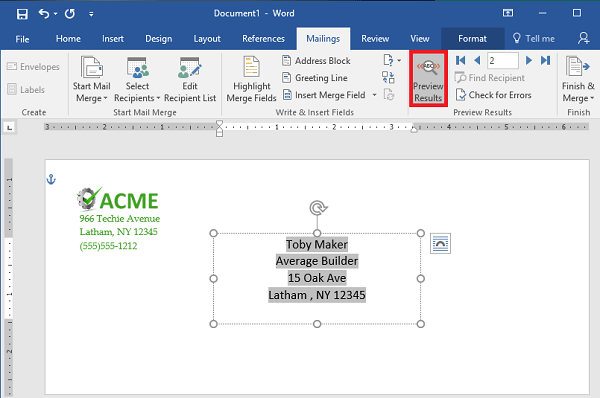This screenshot has height=398, width=600.
Task: Click the right indent marker on ruler
Action: 414,130
